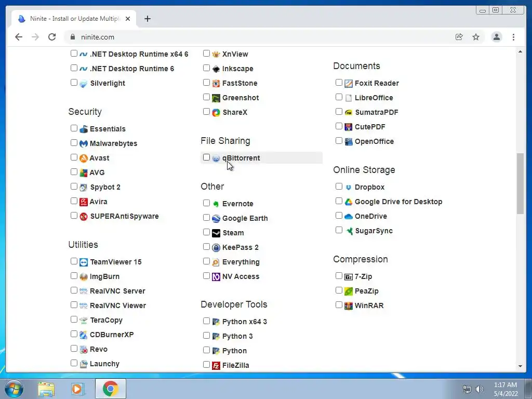Image resolution: width=532 pixels, height=399 pixels.
Task: Click the TeamViewer 15 icon
Action: pos(84,262)
